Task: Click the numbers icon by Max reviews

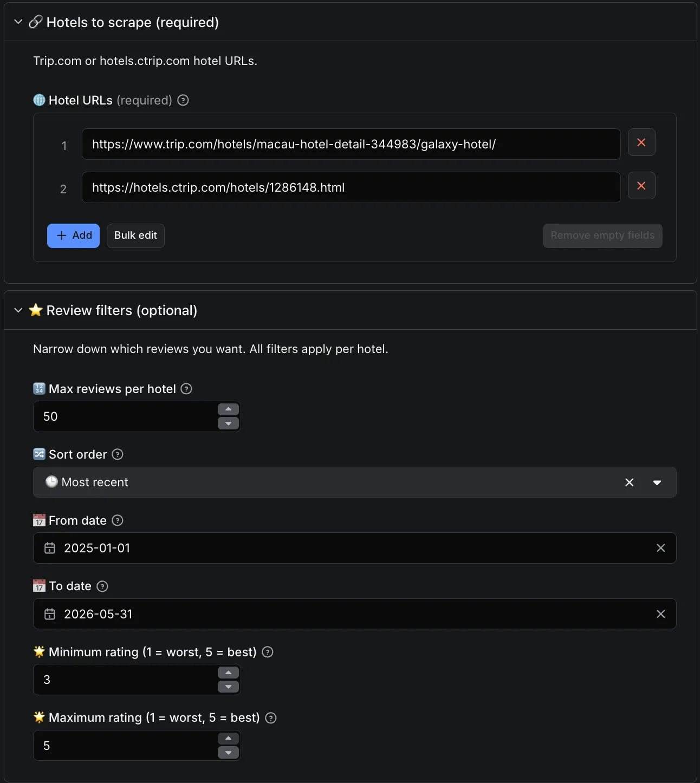Action: pos(39,389)
